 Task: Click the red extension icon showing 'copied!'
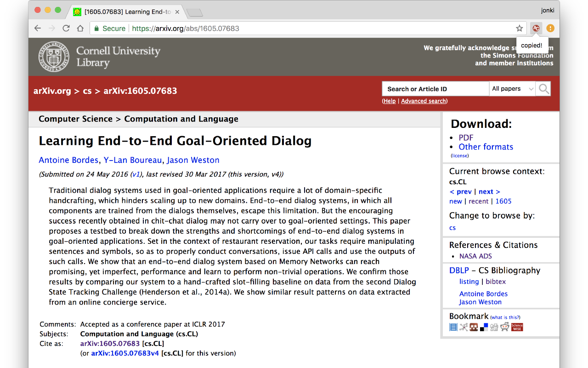(x=536, y=28)
